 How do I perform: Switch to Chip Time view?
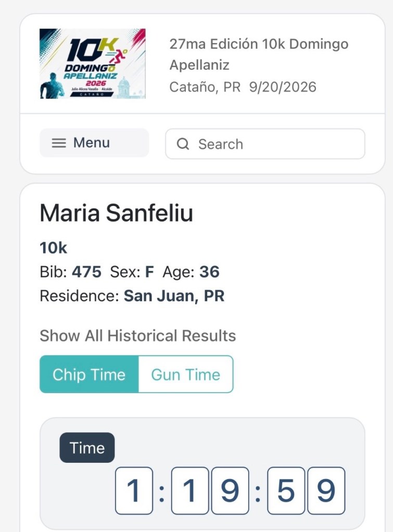click(89, 374)
